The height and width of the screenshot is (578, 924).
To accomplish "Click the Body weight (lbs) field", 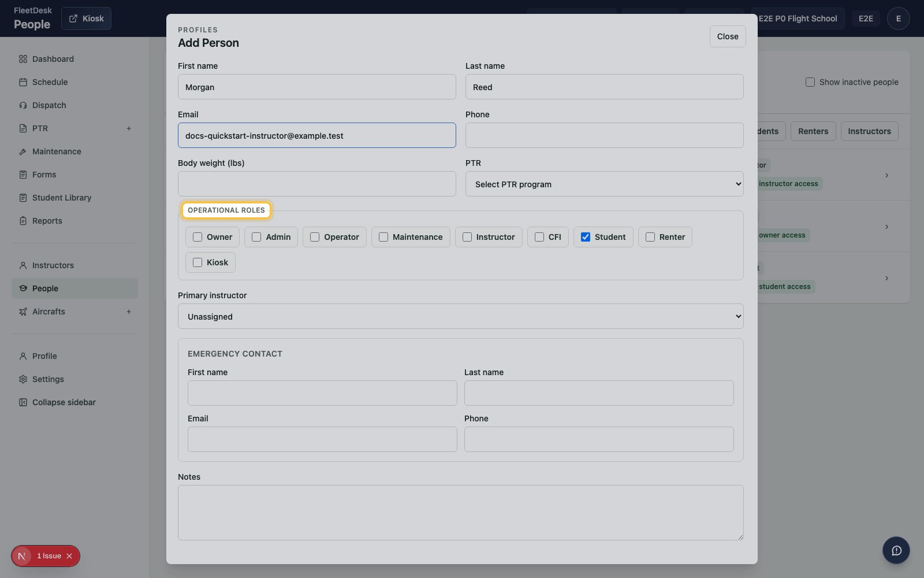I will [x=316, y=184].
